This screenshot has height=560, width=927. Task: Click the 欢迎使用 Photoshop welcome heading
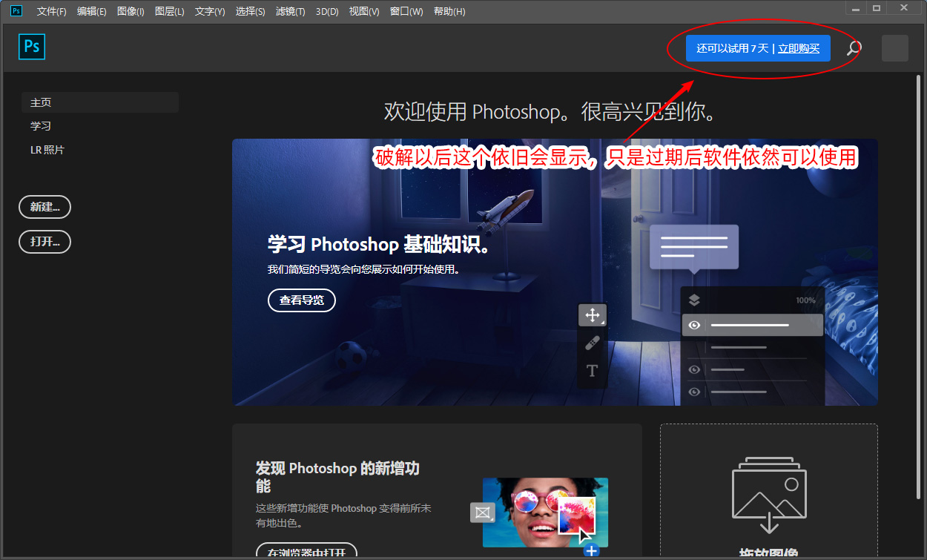(x=550, y=112)
